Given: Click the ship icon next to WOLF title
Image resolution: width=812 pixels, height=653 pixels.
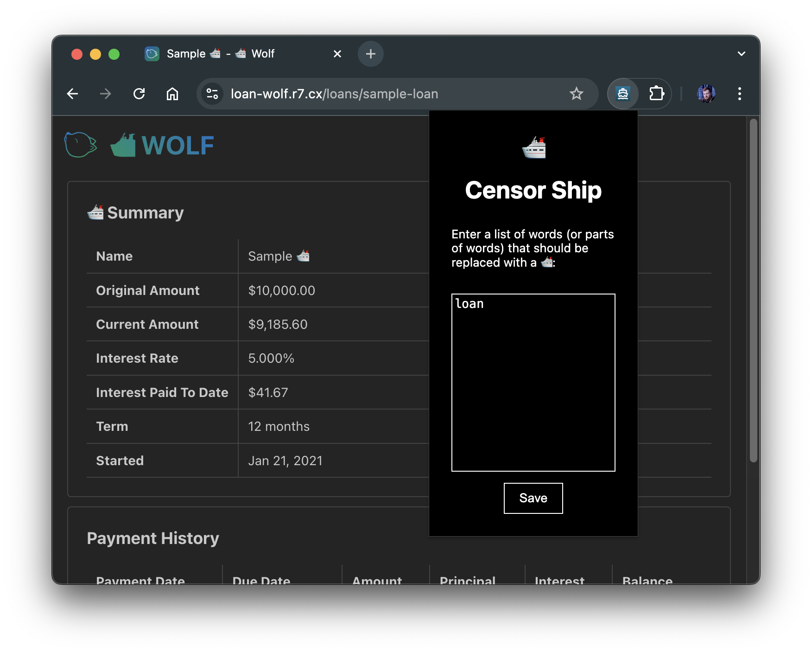Looking at the screenshot, I should tap(123, 145).
